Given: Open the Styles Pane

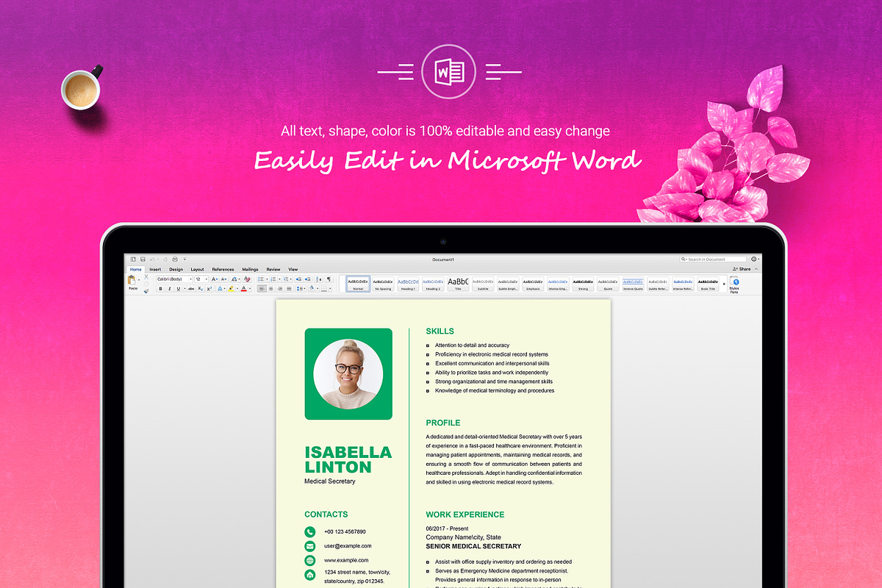Looking at the screenshot, I should point(734,285).
